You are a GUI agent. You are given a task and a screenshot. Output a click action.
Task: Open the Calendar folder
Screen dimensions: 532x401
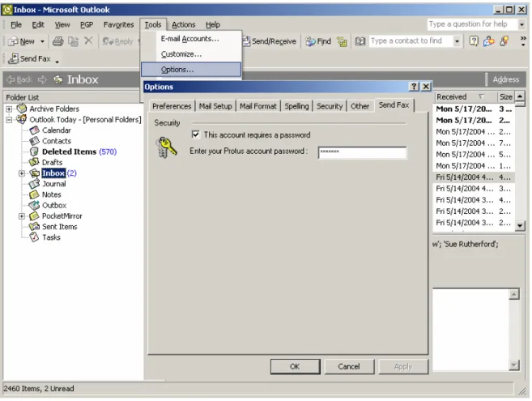(57, 130)
